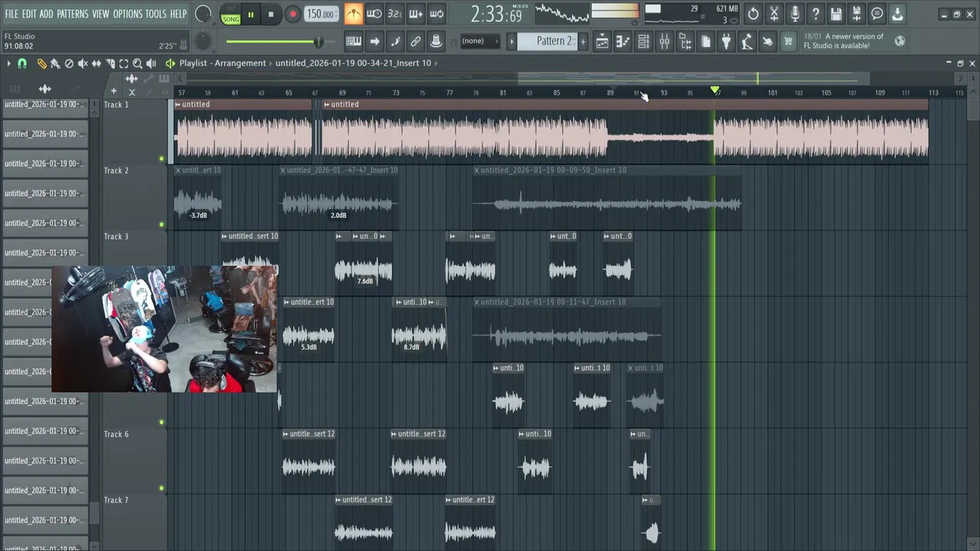
Task: Open pattern menu arrow left of Pattern 2
Action: (511, 41)
